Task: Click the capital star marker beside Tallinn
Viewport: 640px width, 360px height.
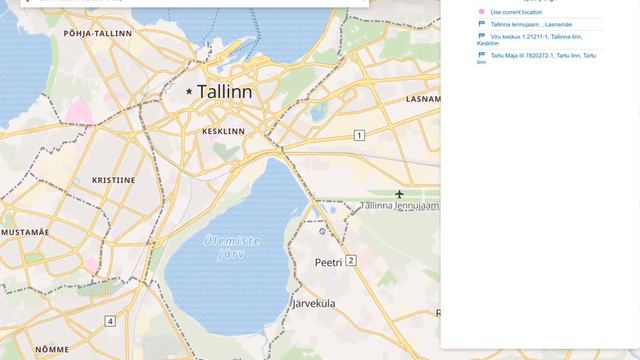Action: [x=189, y=91]
